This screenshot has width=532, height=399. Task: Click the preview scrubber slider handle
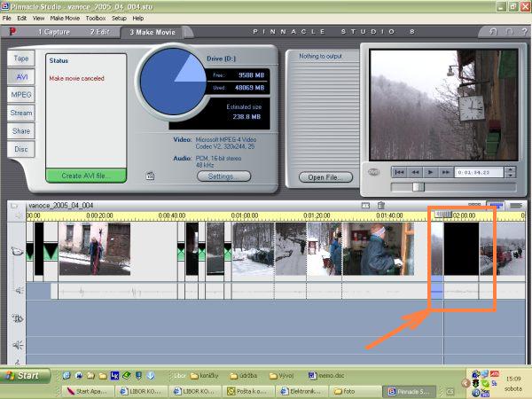[x=418, y=186]
